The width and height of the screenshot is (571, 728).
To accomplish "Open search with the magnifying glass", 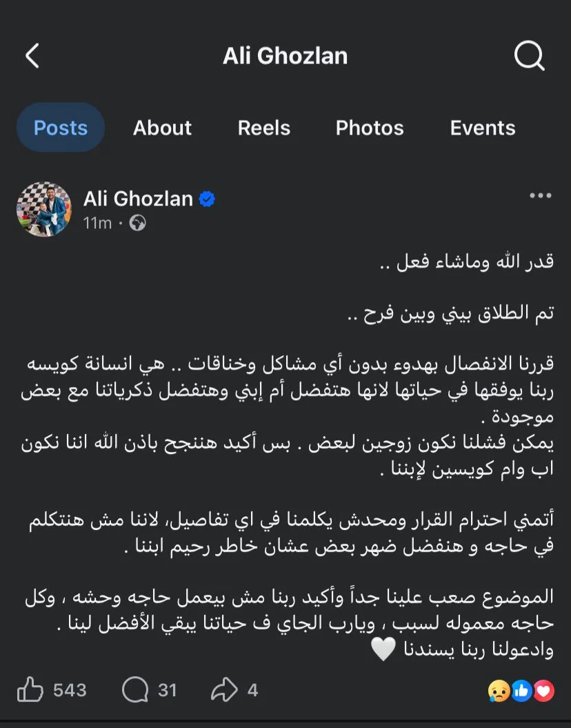I will coord(529,56).
